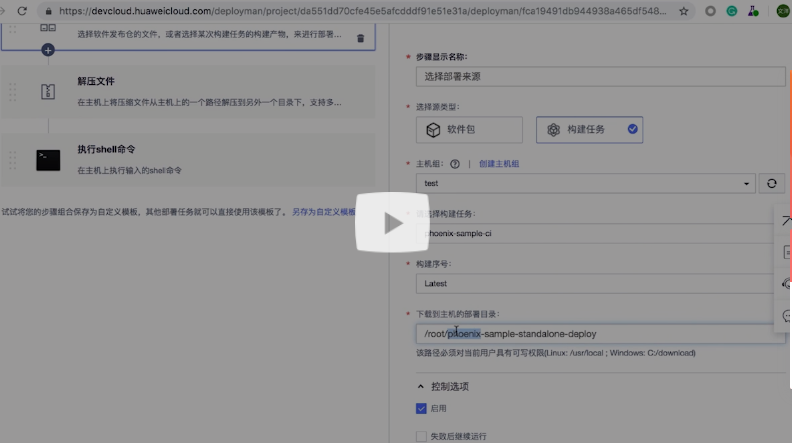The width and height of the screenshot is (792, 443).
Task: Select 软件包 as source type
Action: pos(469,130)
